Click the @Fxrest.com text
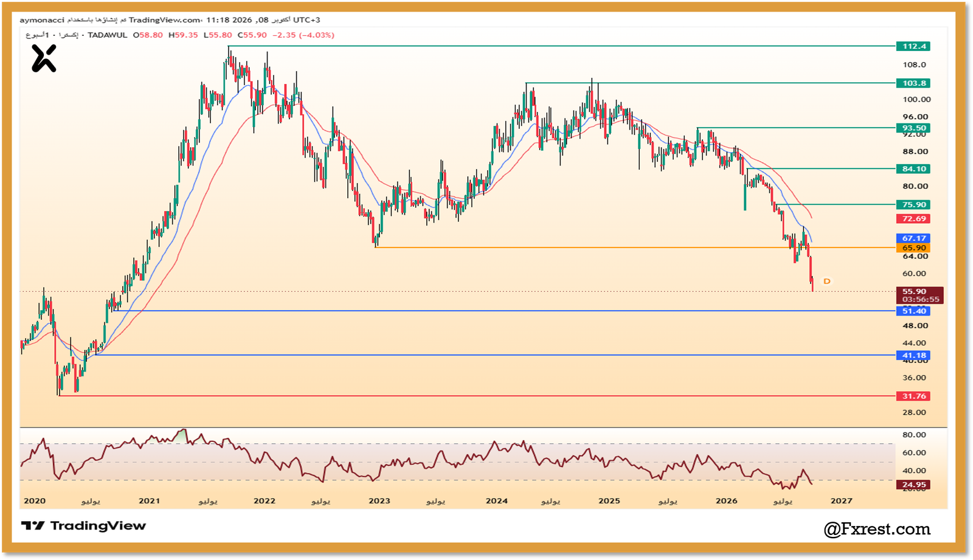The image size is (973, 560). (x=878, y=529)
